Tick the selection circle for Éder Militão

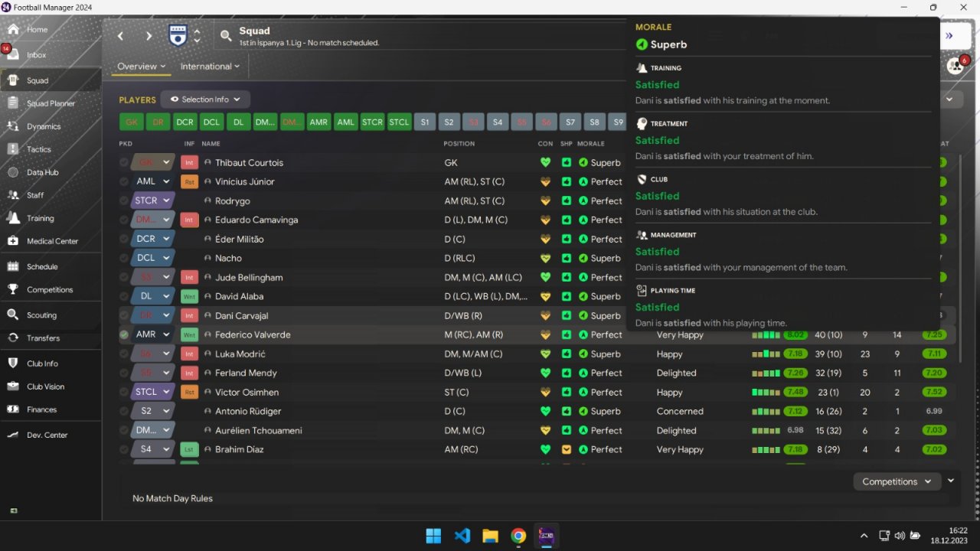124,239
